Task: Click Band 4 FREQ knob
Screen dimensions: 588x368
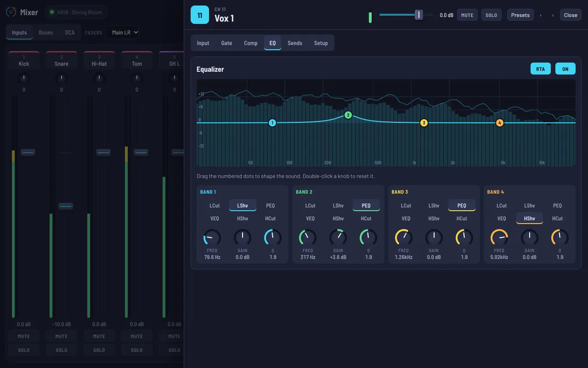Action: 499,238
